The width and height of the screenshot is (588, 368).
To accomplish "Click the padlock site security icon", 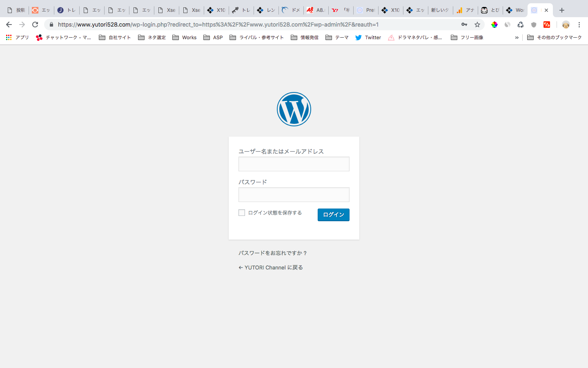I will [x=51, y=25].
